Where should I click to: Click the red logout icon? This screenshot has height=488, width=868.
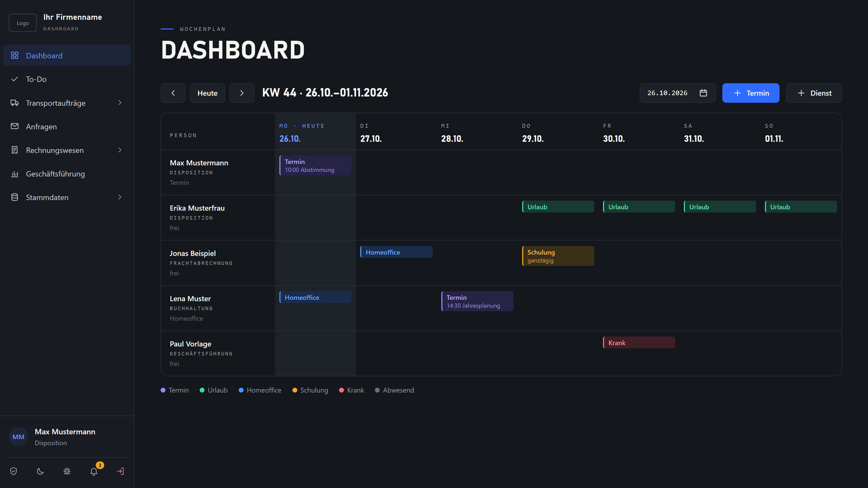click(120, 471)
